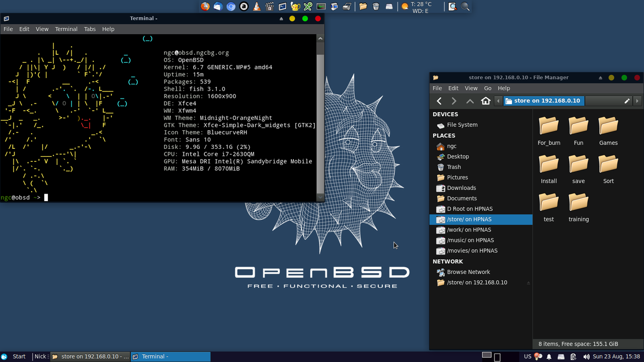The width and height of the screenshot is (644, 362).
Task: Open the black circle 'a' launcher icon
Action: [x=244, y=7]
